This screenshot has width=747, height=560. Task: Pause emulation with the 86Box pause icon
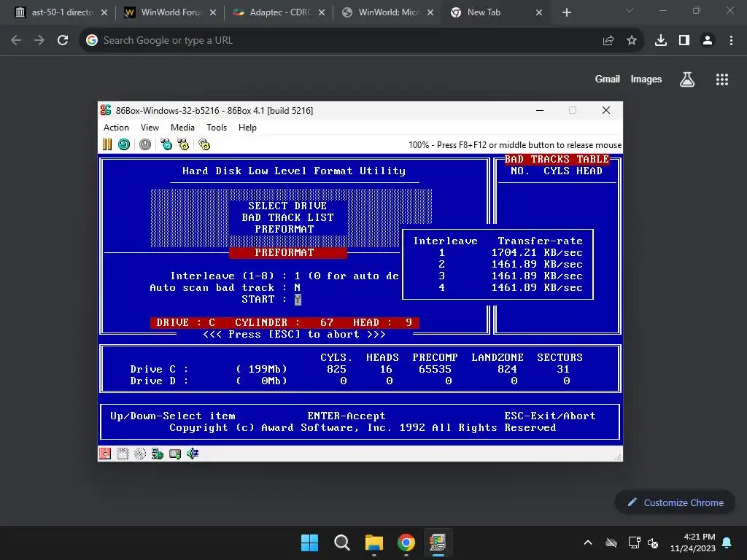pos(107,144)
